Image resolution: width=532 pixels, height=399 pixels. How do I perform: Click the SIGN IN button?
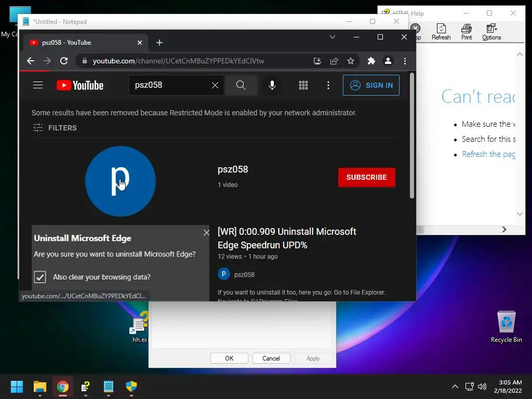371,85
